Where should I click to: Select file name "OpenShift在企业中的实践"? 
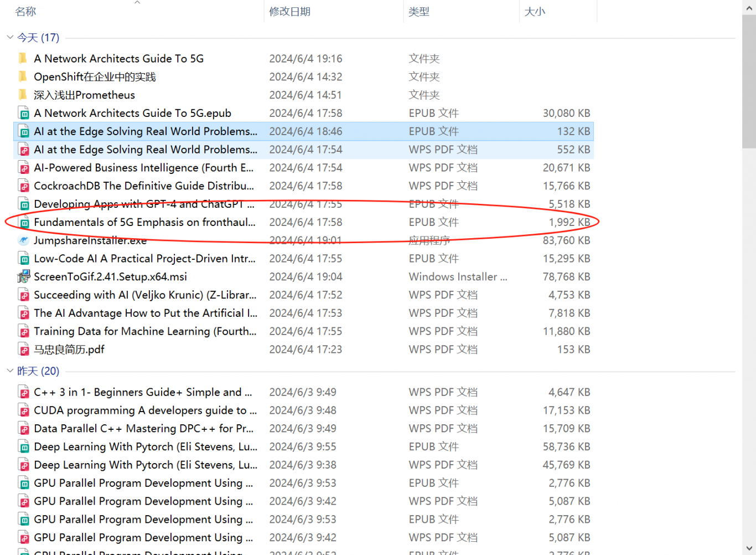95,76
